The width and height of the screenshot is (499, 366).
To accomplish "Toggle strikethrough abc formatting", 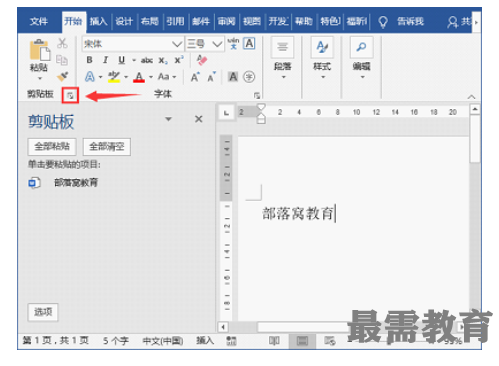I will point(147,60).
